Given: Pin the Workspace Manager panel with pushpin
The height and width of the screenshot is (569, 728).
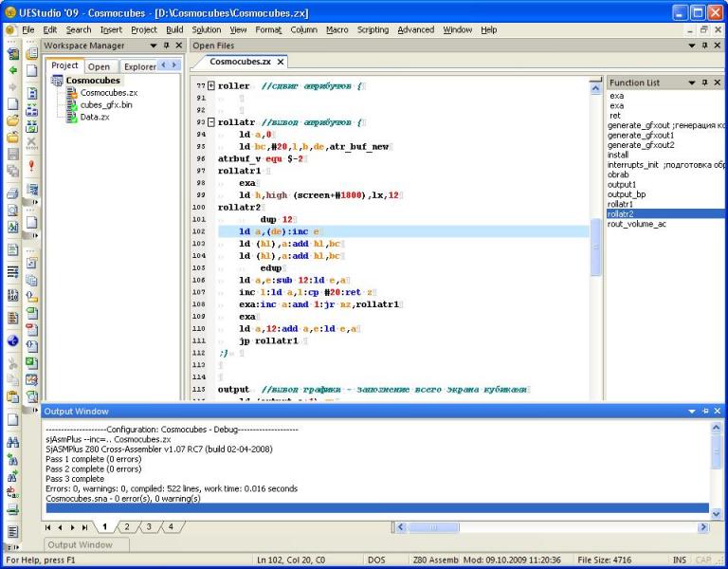Looking at the screenshot, I should (x=166, y=46).
